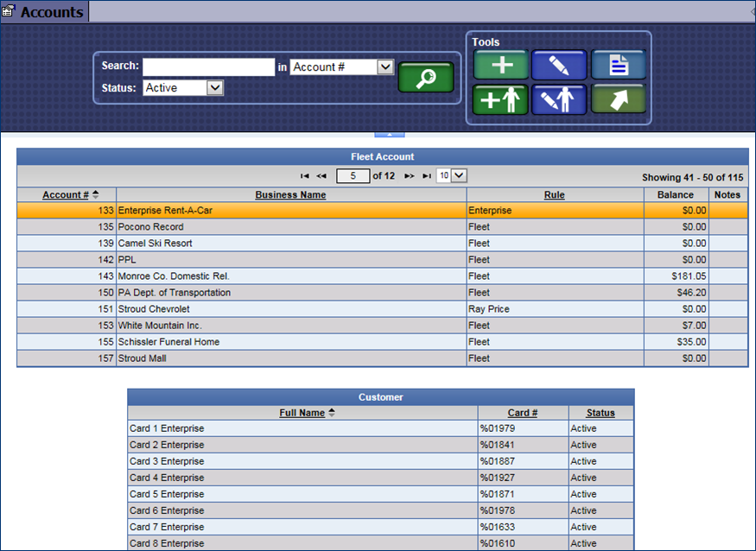Open the Status dropdown showing Active
This screenshot has width=756, height=551.
(215, 87)
